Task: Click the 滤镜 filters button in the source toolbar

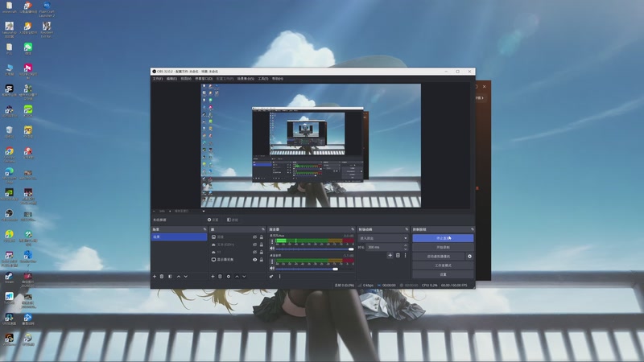Action: point(233,220)
